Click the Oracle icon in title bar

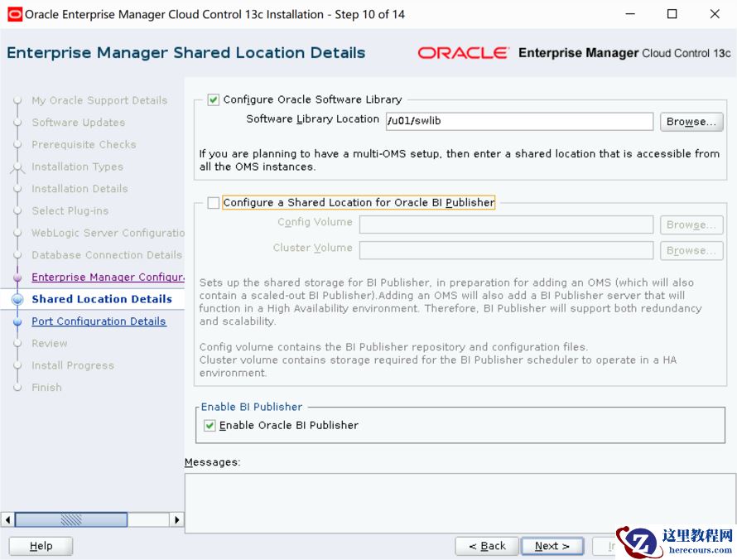[x=15, y=14]
